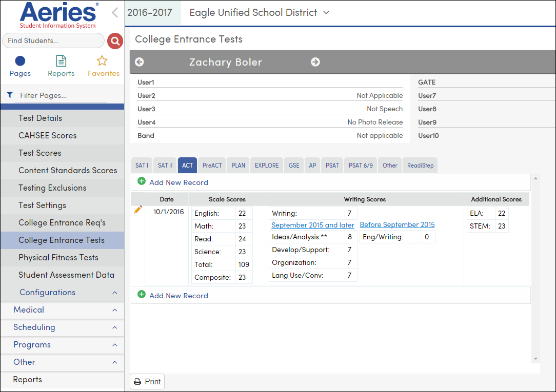Image resolution: width=556 pixels, height=392 pixels.
Task: Click the funnel icon beside Filter Pages
Action: (9, 95)
